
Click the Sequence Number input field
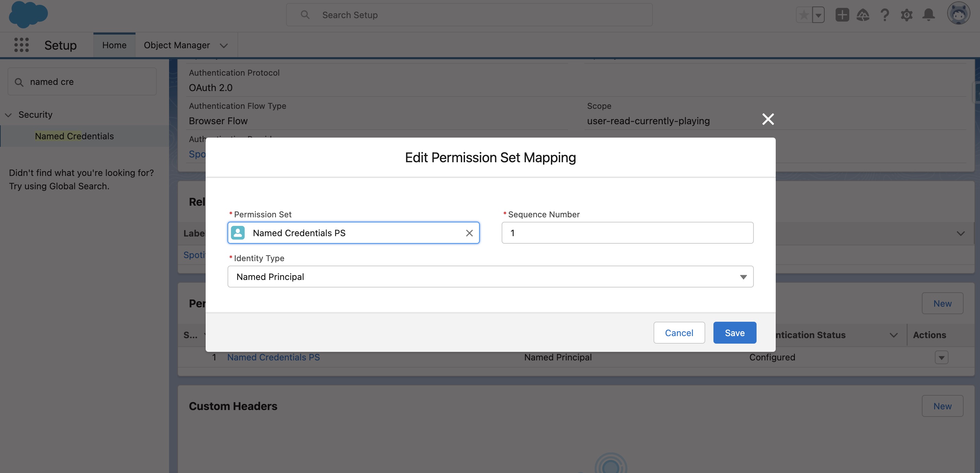point(627,233)
